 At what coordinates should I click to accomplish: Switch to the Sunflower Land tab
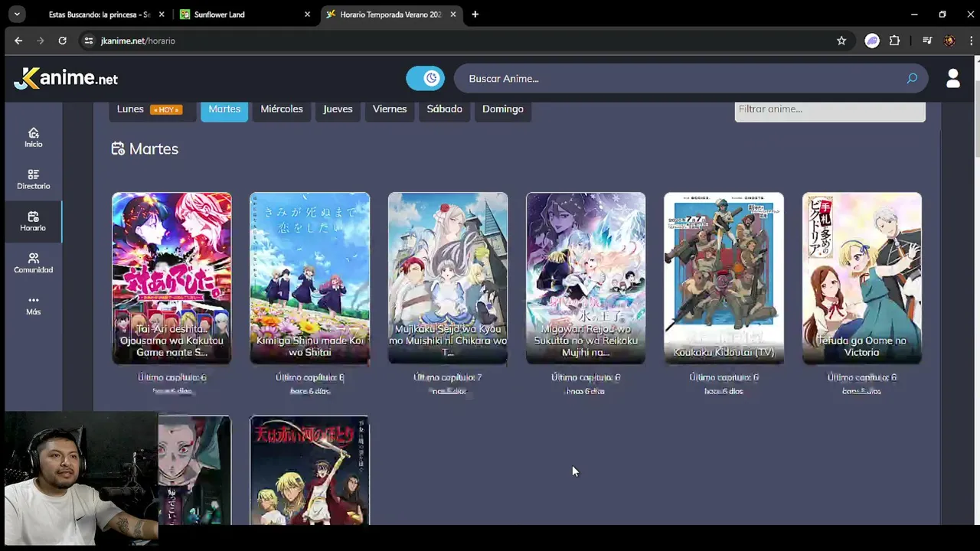[x=246, y=15]
